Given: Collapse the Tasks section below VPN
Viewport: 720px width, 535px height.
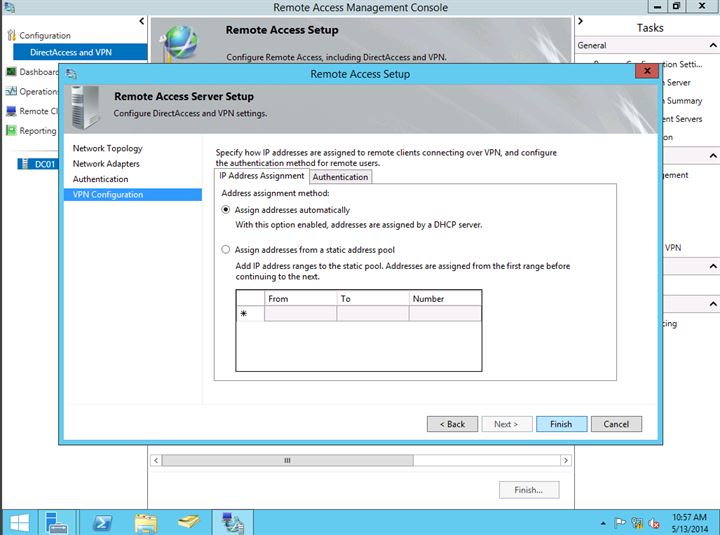Looking at the screenshot, I should click(713, 266).
